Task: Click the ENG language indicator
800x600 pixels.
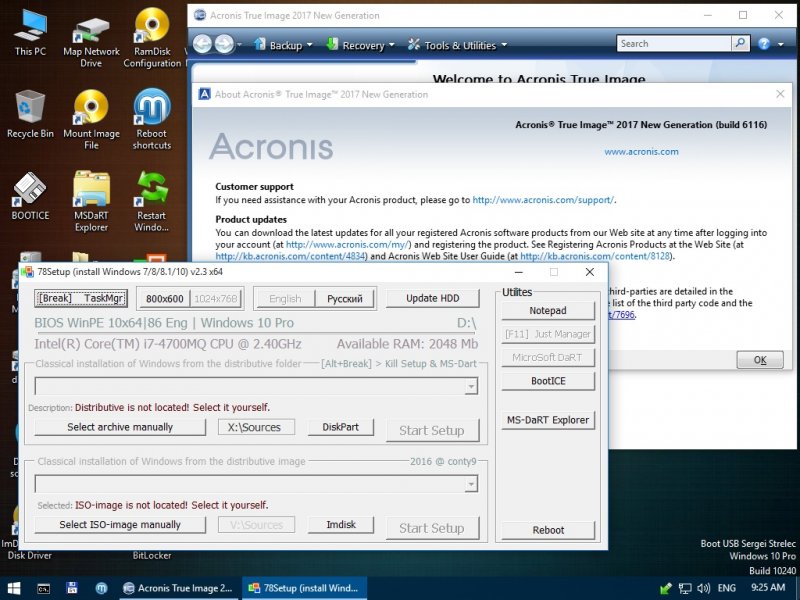Action: coord(727,588)
